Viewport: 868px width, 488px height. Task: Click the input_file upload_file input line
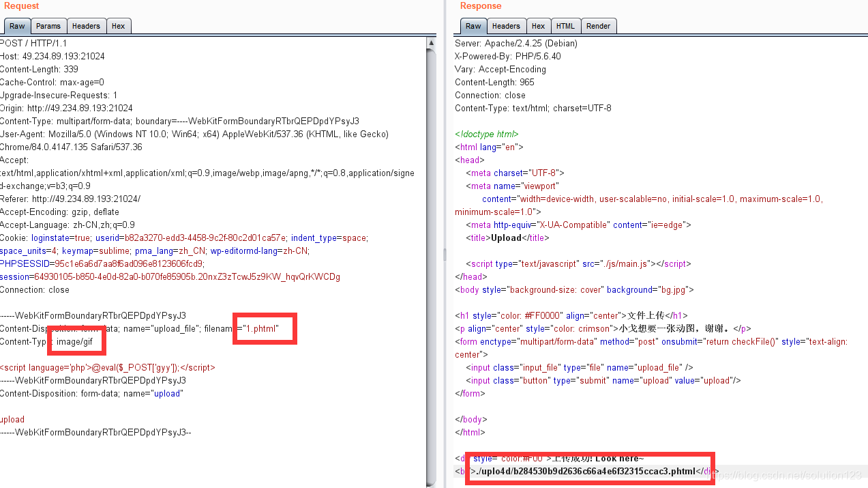pyautogui.click(x=580, y=367)
